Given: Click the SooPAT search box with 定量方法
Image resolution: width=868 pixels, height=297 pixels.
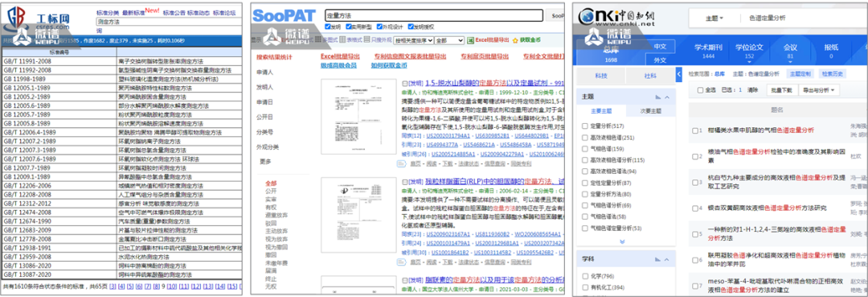Looking at the screenshot, I should pos(433,15).
